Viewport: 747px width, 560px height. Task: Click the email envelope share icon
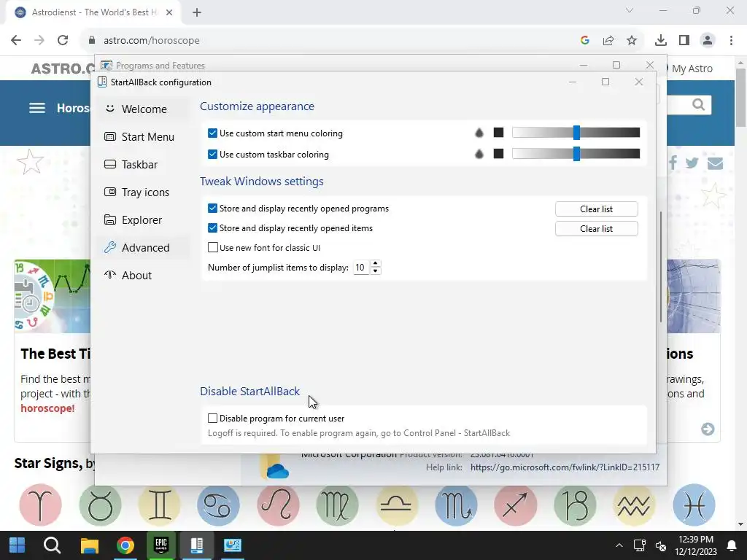pos(715,163)
